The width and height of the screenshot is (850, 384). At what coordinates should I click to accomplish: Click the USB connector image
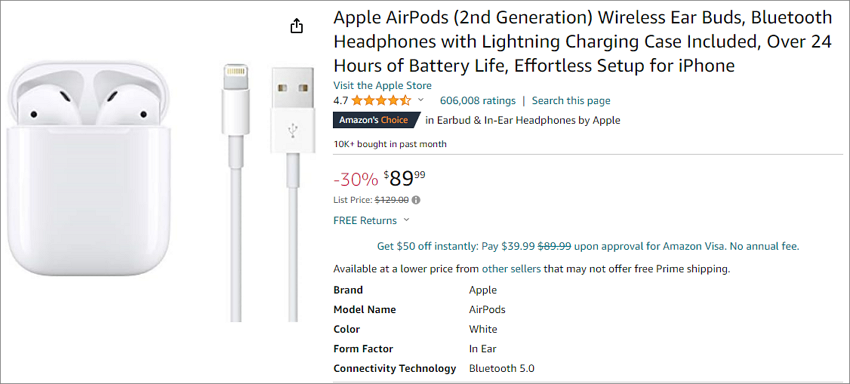293,193
